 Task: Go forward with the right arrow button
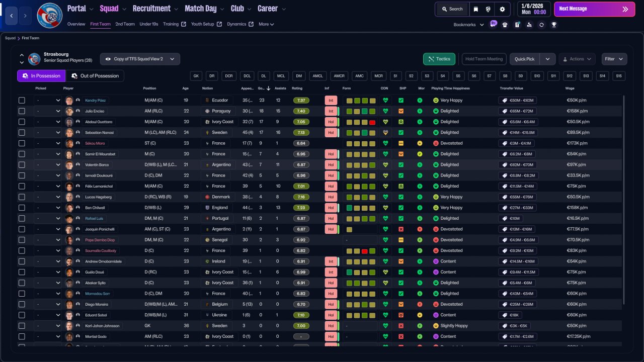tap(26, 16)
